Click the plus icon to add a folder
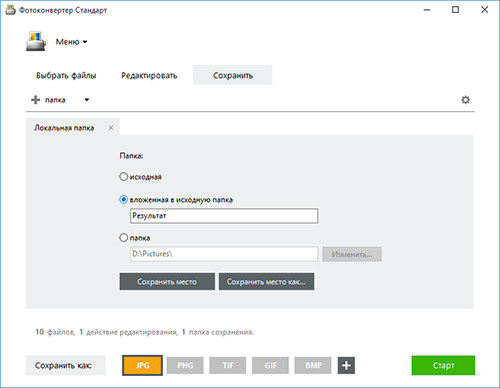Screen dimensions: 500x388 pos(35,100)
